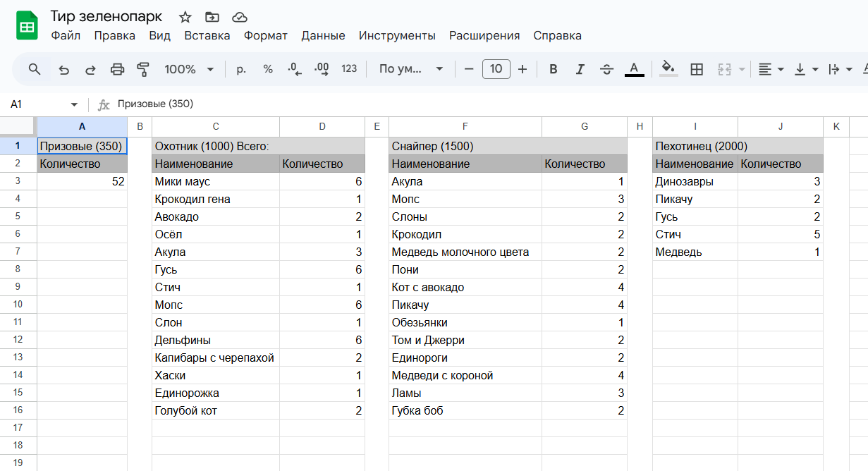The height and width of the screenshot is (471, 868).
Task: Open the Расширения menu
Action: (484, 35)
